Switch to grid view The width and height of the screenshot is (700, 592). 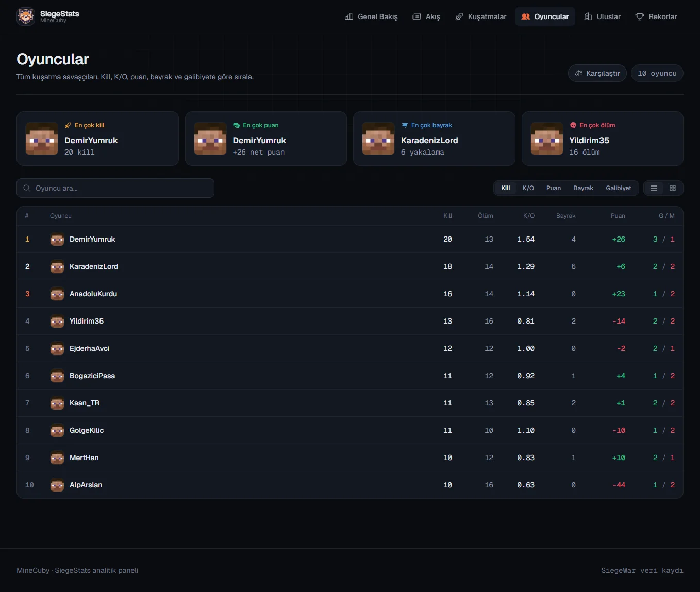point(673,188)
